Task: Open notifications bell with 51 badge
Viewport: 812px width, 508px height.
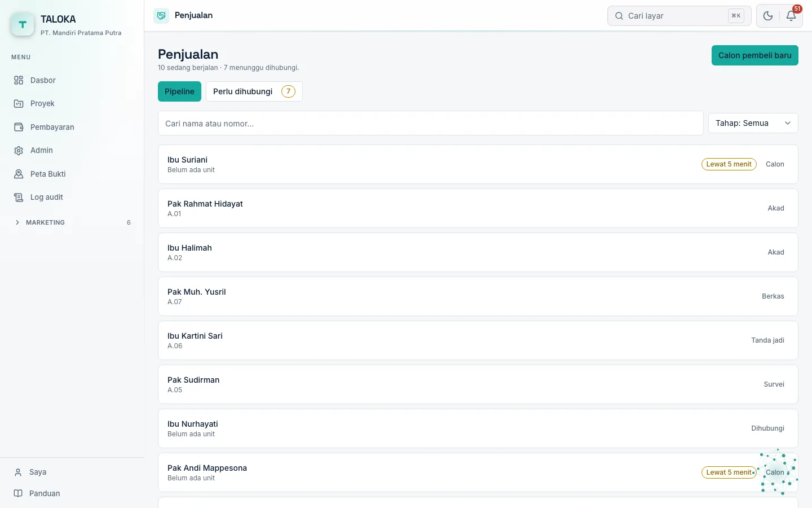Action: (791, 16)
